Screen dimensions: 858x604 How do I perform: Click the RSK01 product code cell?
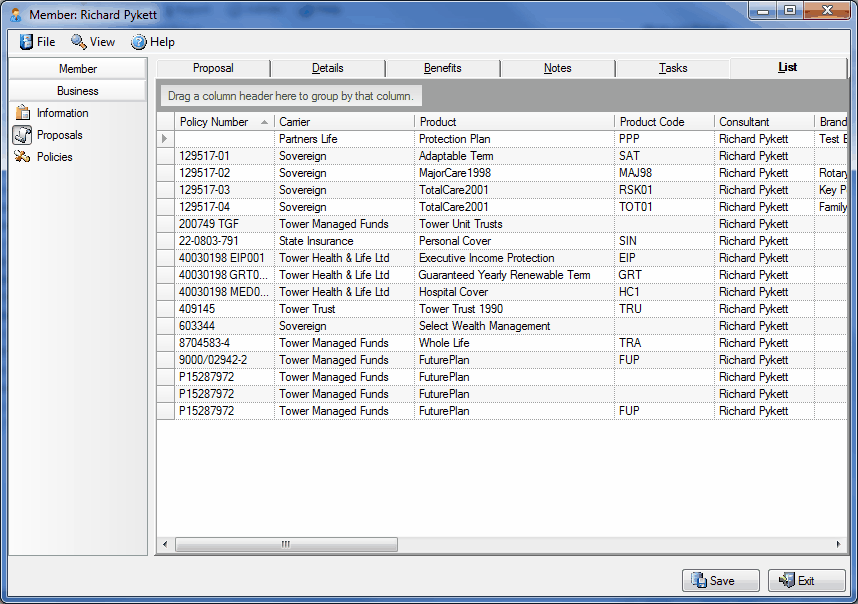[664, 190]
